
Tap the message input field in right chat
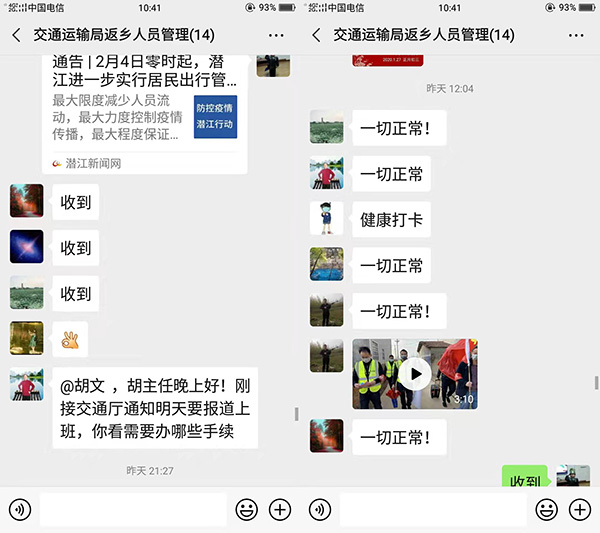tap(433, 509)
